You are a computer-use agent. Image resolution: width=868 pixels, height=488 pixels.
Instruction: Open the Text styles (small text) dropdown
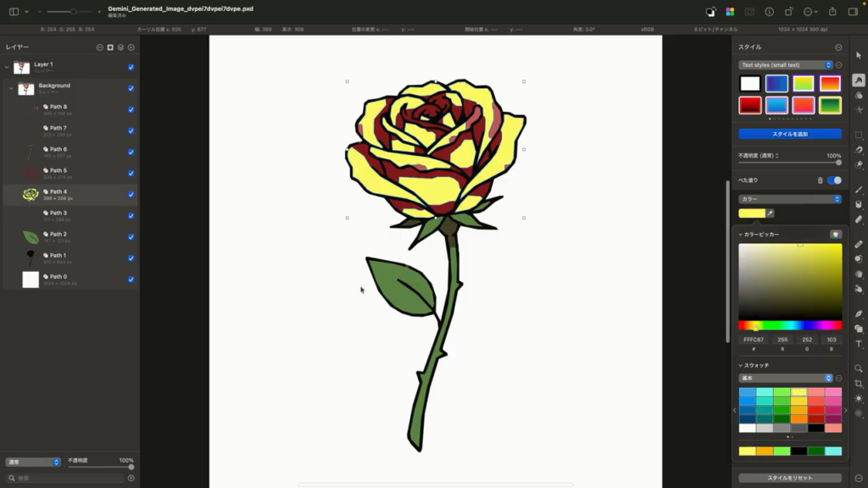pyautogui.click(x=785, y=65)
